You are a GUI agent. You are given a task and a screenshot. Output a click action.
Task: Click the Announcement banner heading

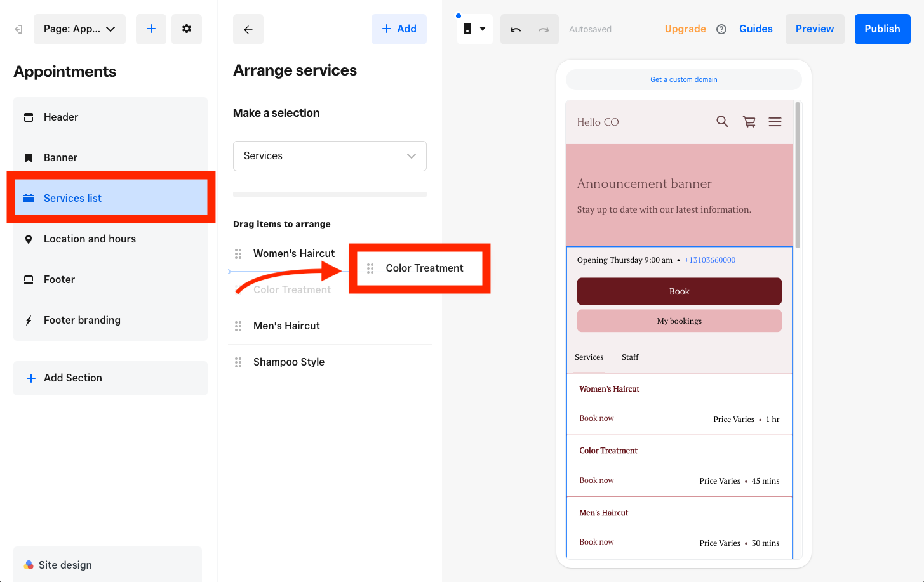tap(644, 184)
